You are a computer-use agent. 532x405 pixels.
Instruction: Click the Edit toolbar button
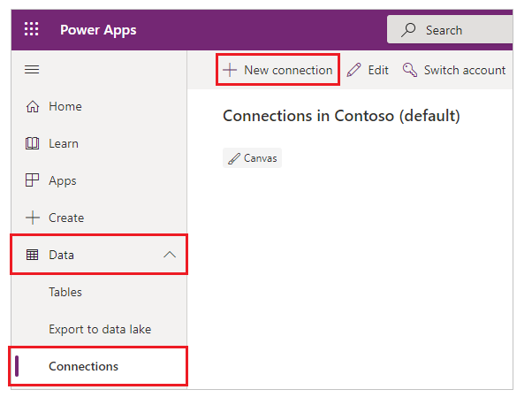[368, 70]
